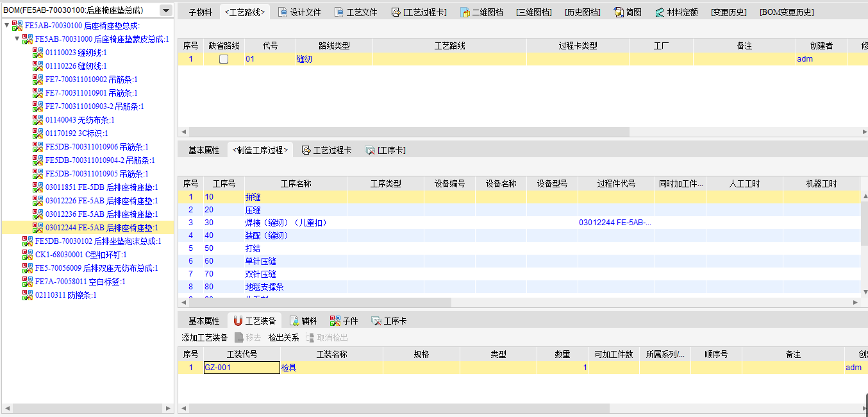Open the 二维图档 folder icon
Screen dimensions: 868x417
[465, 12]
